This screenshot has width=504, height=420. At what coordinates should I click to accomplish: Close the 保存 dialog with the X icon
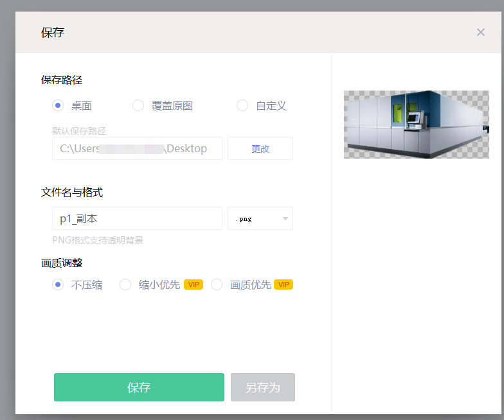point(481,32)
